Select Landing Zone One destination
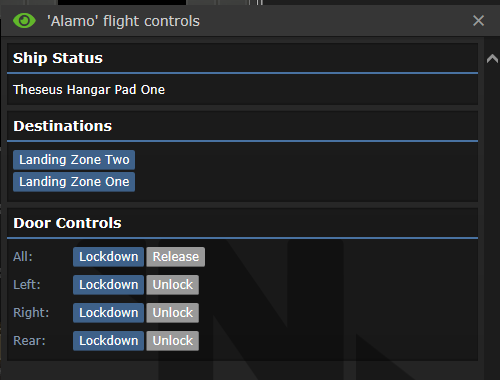Screen dimensions: 500x380 tap(74, 182)
